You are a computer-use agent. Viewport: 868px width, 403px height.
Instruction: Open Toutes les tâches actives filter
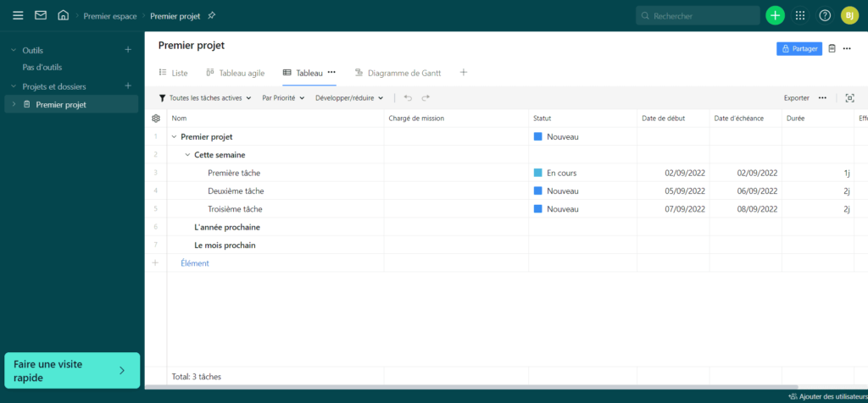pos(206,98)
